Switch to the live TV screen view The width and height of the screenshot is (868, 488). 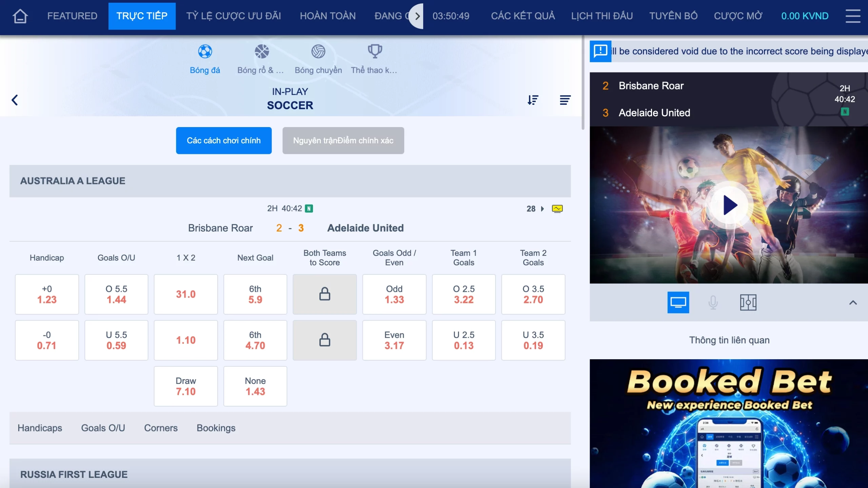tap(678, 302)
